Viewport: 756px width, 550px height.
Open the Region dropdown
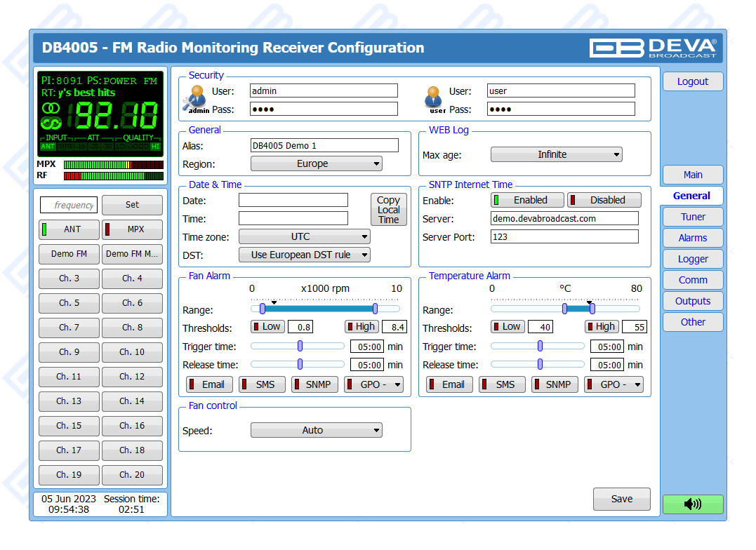tap(316, 163)
